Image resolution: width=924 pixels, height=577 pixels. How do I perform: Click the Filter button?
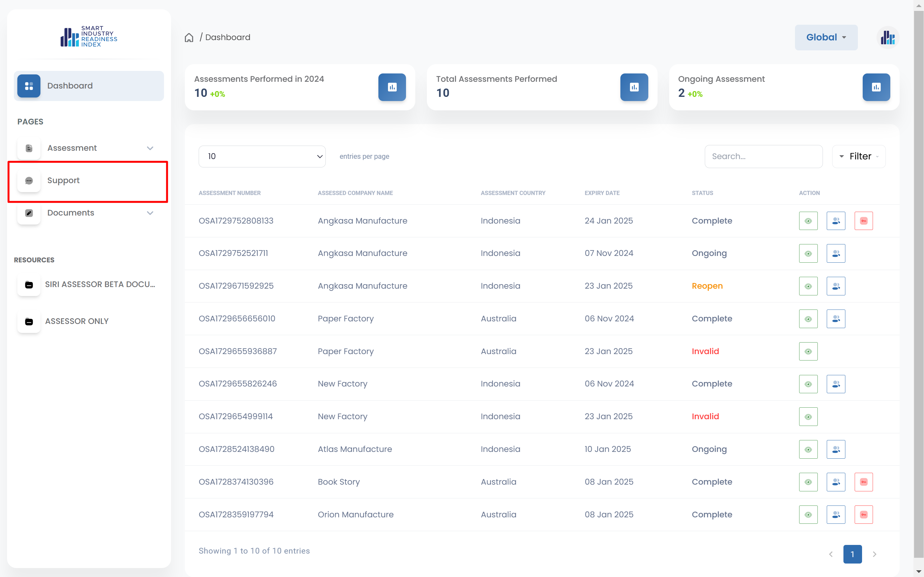tap(858, 157)
